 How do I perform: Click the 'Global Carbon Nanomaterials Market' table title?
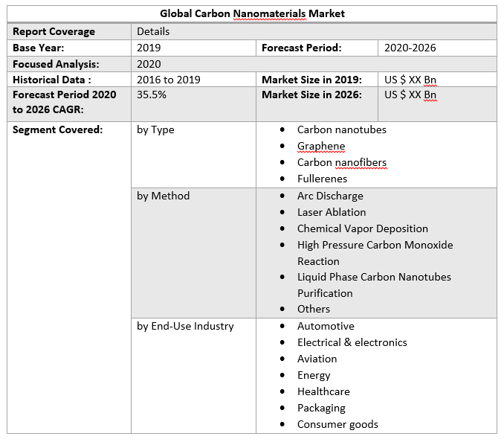tap(253, 13)
